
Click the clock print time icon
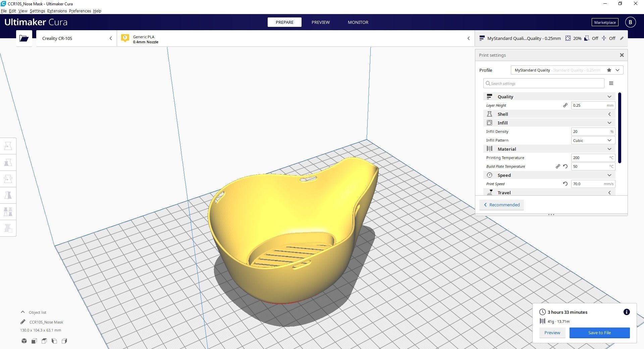pyautogui.click(x=542, y=312)
